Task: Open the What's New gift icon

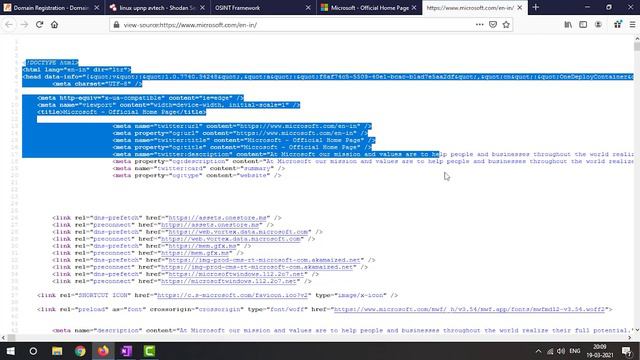Action: [x=618, y=24]
